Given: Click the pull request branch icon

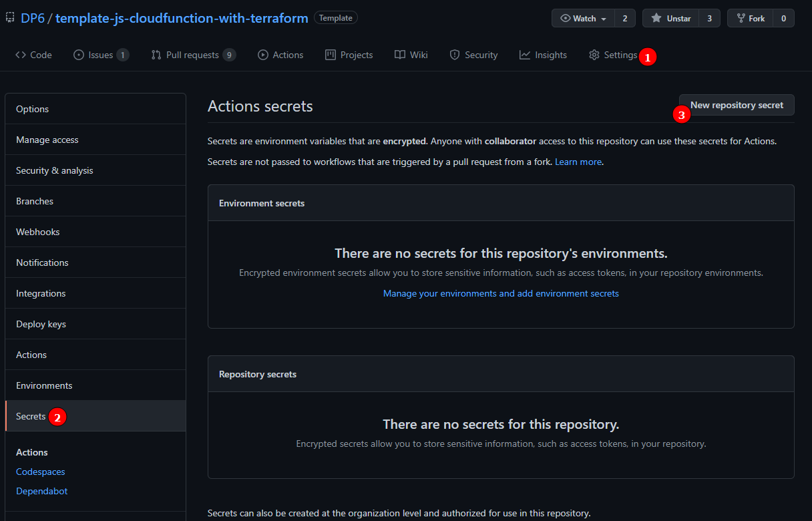Looking at the screenshot, I should [156, 55].
